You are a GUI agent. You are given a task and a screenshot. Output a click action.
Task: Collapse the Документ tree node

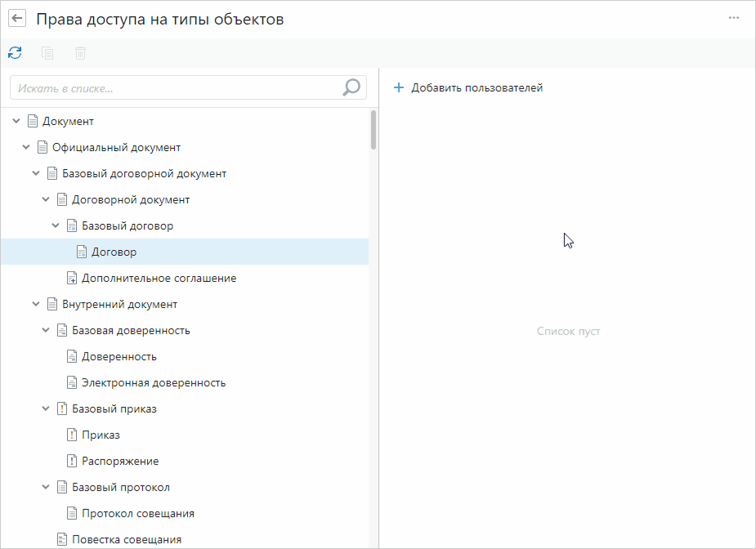tap(16, 121)
